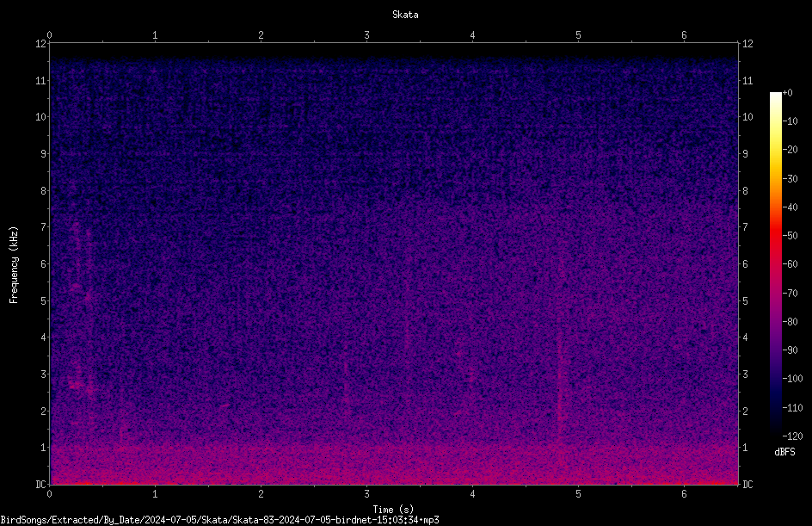Click the "6" tick on the bottom time axis
This screenshot has height=526, width=812.
684,494
